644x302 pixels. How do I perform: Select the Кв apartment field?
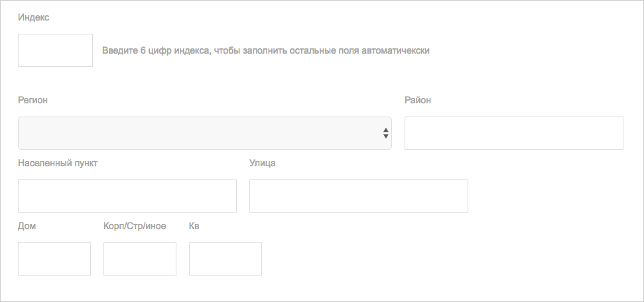point(225,259)
